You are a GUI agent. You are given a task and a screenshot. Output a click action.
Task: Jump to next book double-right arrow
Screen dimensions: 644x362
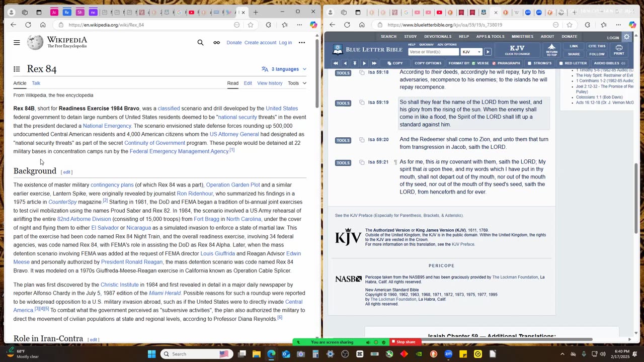click(374, 63)
